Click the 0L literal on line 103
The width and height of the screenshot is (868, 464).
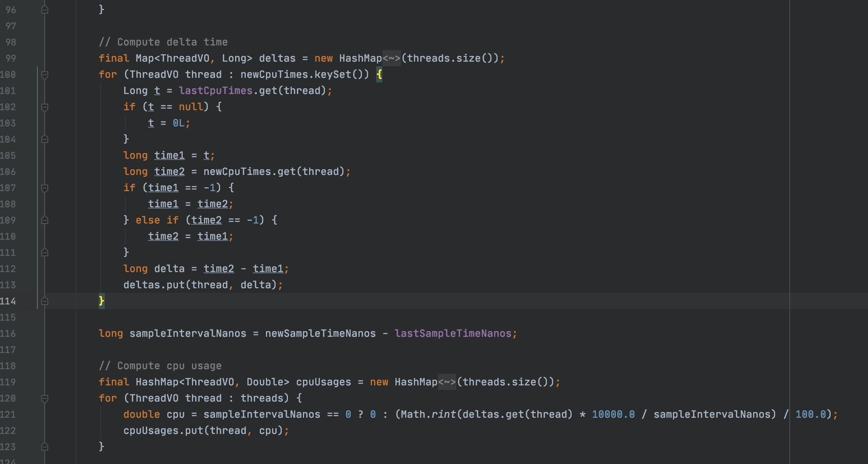pos(179,123)
